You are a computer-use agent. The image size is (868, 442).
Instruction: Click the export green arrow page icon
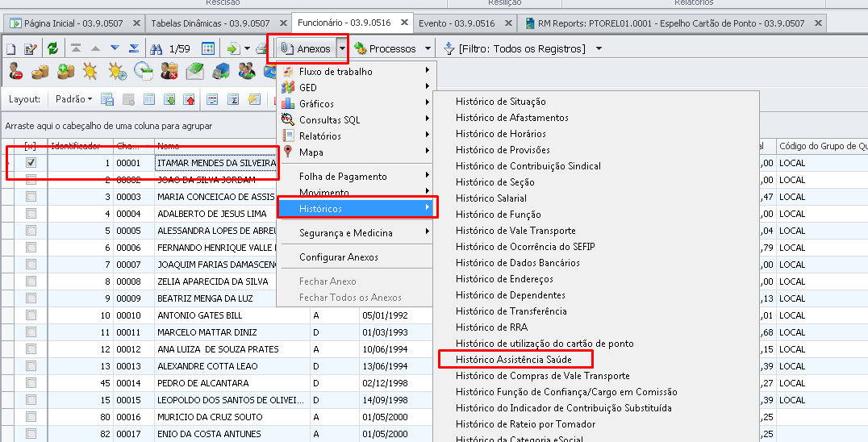(233, 48)
